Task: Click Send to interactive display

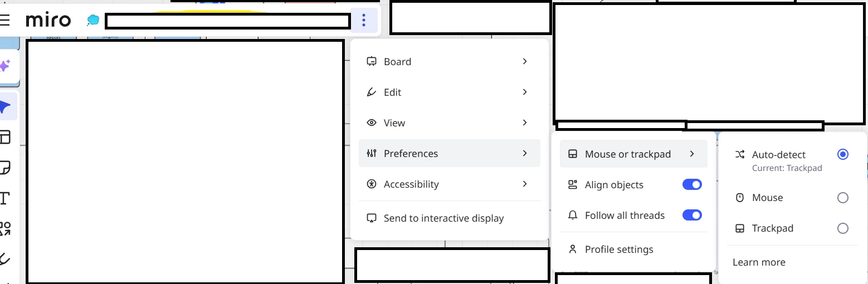Action: 443,218
